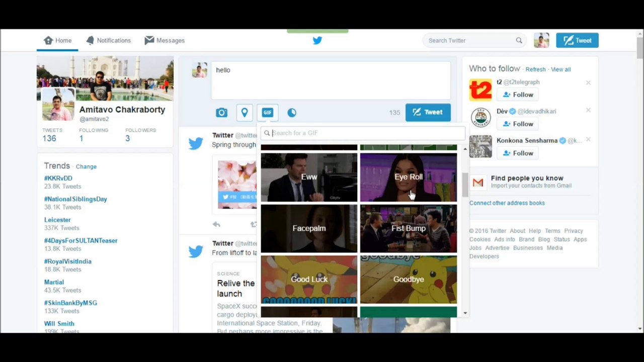
Task: Open the #SkinBankByMSG trend
Action: click(x=70, y=303)
